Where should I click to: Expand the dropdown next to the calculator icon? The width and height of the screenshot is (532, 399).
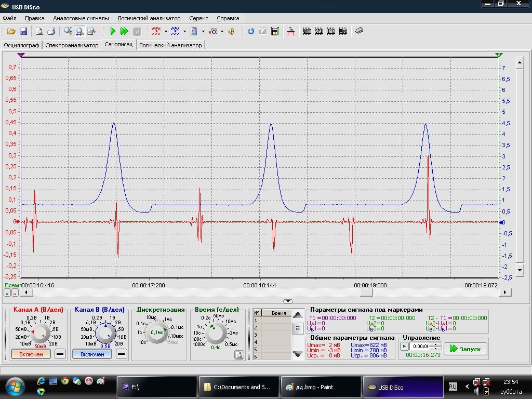point(203,32)
